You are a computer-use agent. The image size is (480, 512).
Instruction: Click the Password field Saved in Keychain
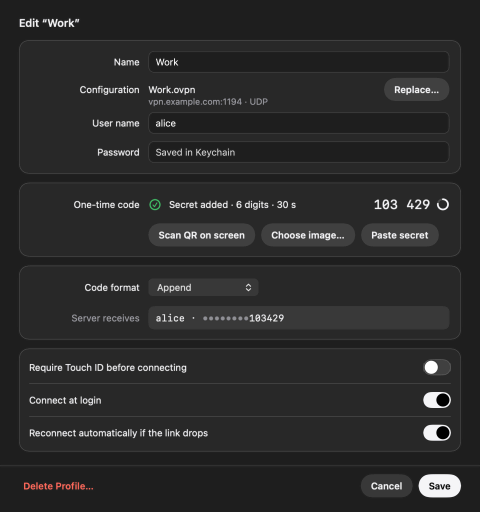click(x=299, y=152)
